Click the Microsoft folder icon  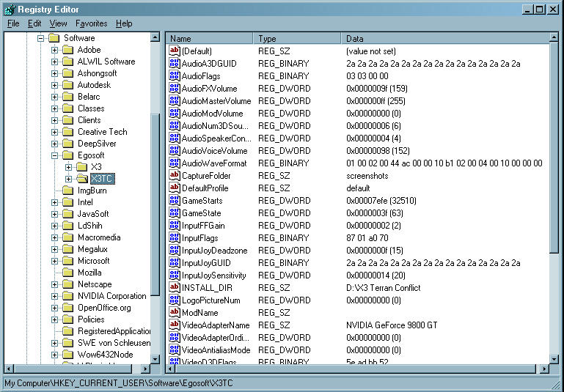(67, 261)
